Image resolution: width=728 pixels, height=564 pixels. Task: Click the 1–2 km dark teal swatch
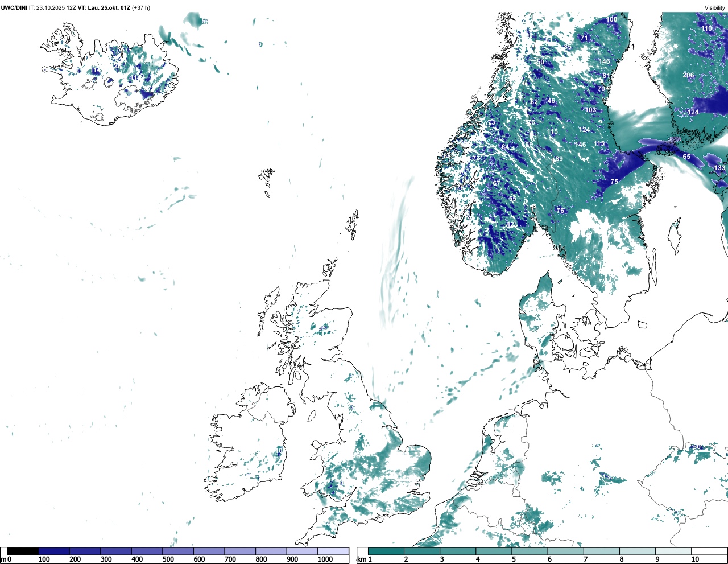(386, 551)
